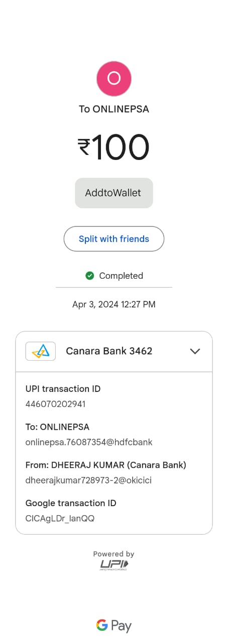Click the rupee symbol before 100

[84, 147]
